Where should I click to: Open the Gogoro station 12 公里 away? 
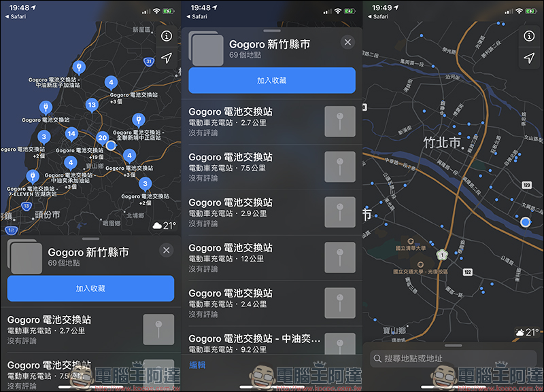point(256,258)
